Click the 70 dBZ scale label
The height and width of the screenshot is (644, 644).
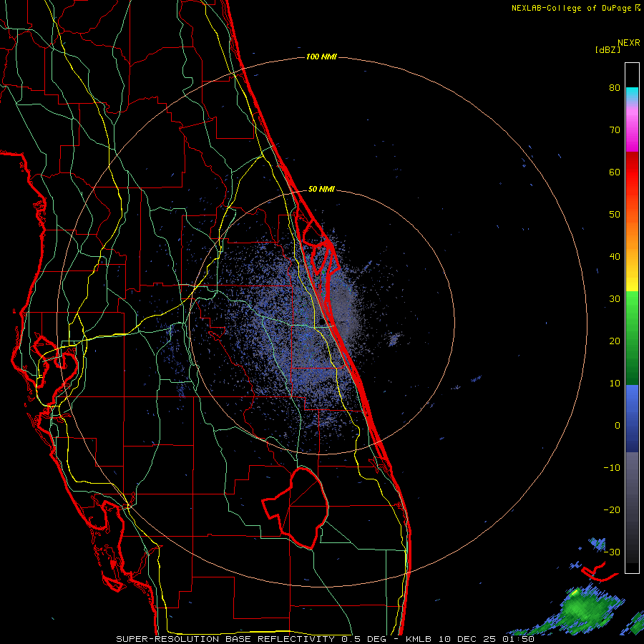pyautogui.click(x=615, y=130)
